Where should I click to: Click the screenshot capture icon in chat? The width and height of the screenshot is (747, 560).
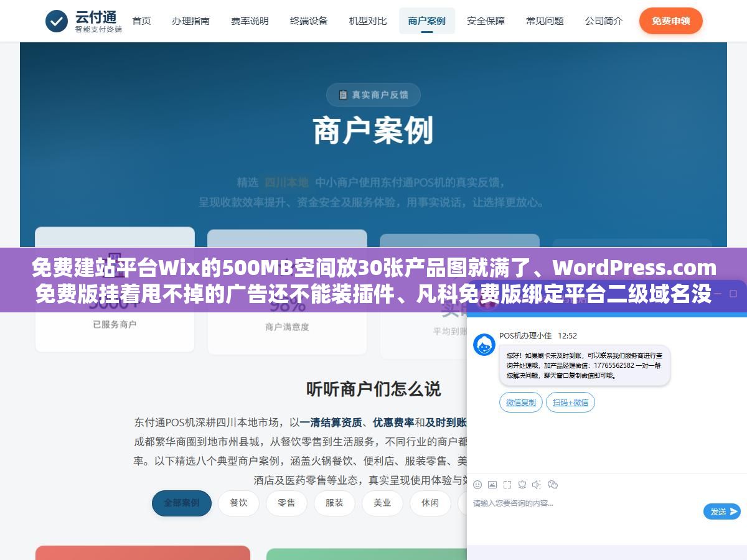click(x=507, y=485)
